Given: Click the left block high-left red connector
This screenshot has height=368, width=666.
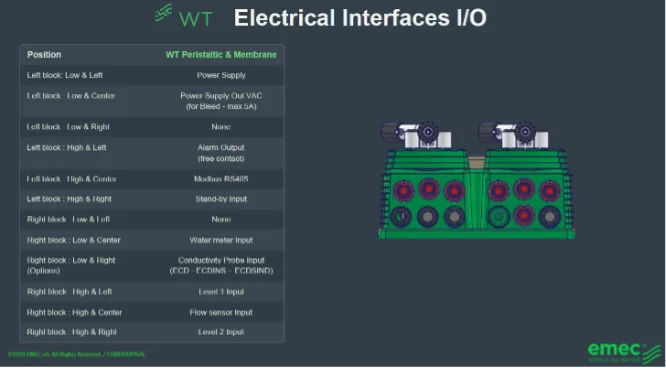Looking at the screenshot, I should 403,191.
